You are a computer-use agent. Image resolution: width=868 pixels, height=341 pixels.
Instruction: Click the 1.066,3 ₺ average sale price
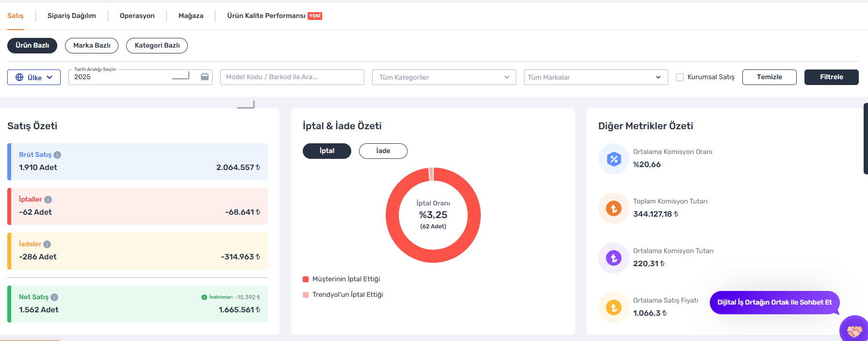click(650, 313)
